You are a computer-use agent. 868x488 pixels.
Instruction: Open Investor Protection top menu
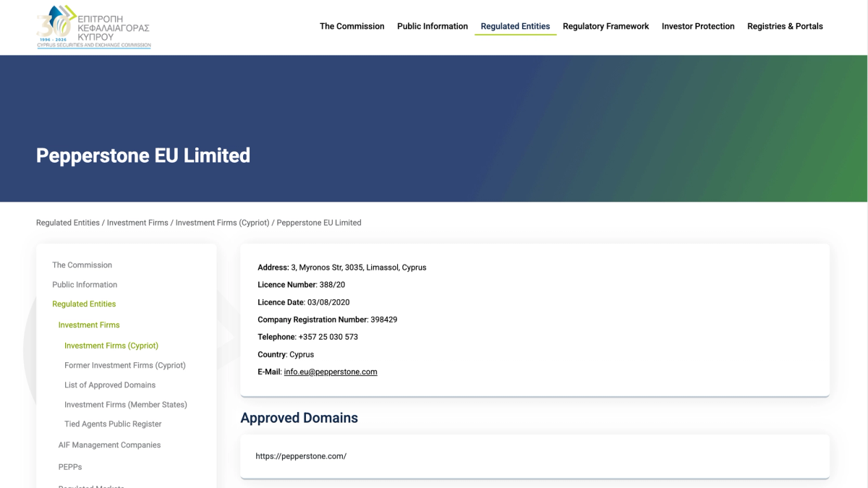click(698, 26)
